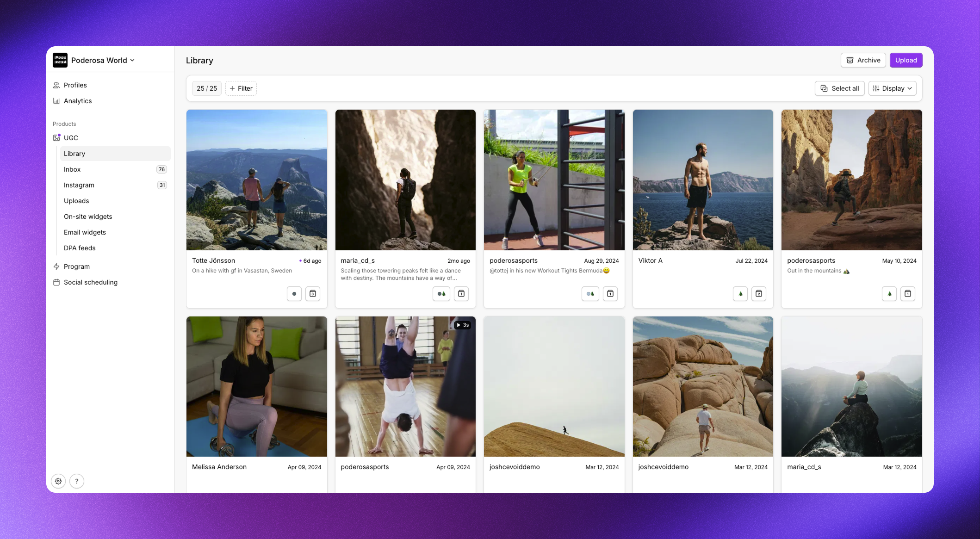Click product tag icon on Totte Jönsson card

(x=294, y=294)
